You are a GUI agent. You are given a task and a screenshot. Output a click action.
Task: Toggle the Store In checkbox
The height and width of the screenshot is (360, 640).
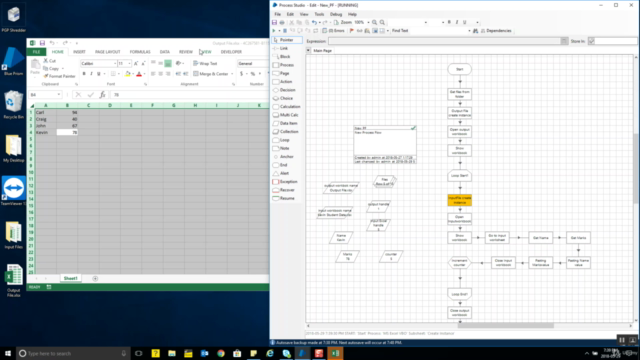point(591,41)
